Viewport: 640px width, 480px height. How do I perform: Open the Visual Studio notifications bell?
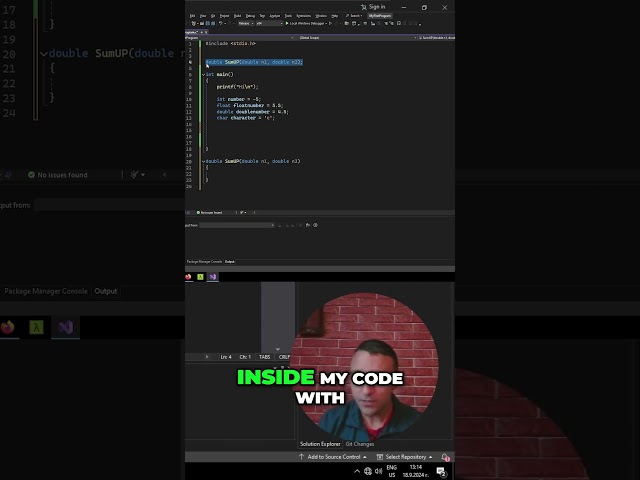(x=445, y=457)
